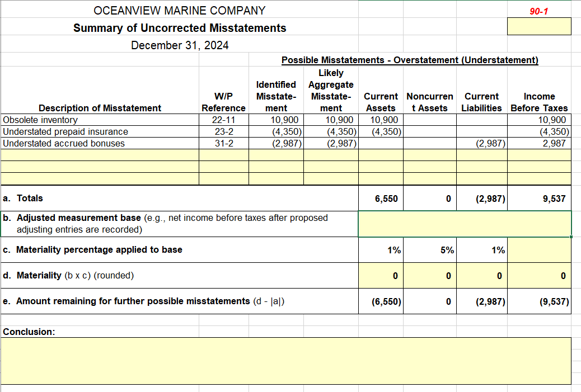Viewport: 581px width, 392px height.
Task: Select the "Summary of Uncorrected Misstatements" heading
Action: point(179,27)
